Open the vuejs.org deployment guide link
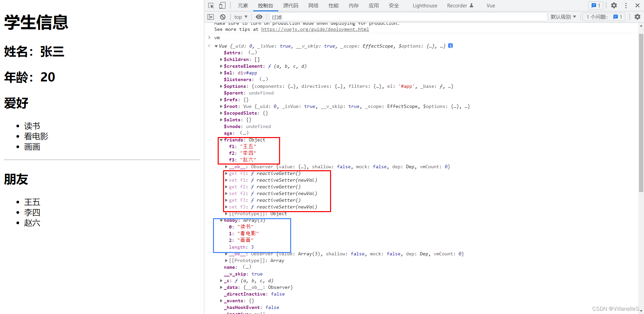The height and width of the screenshot is (314, 644). [x=315, y=29]
